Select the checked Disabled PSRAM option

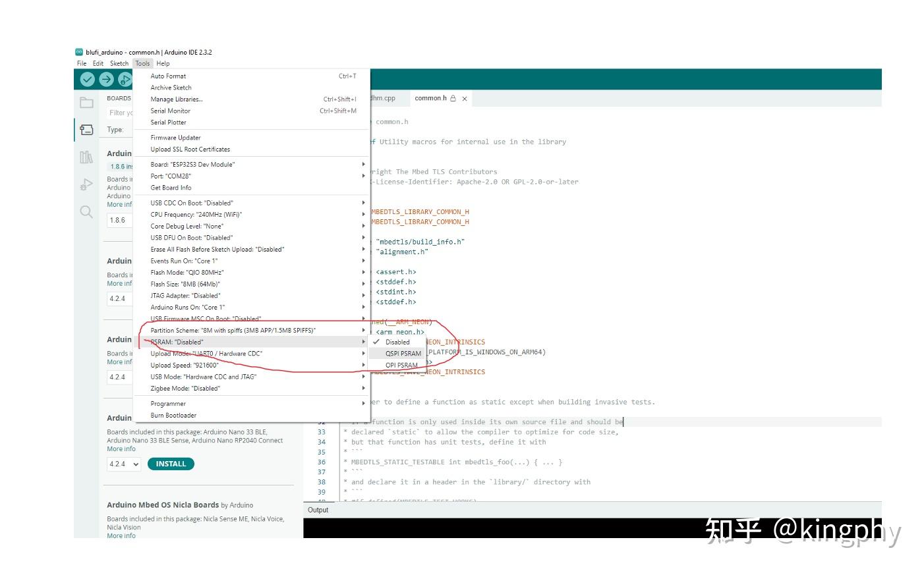click(x=396, y=342)
